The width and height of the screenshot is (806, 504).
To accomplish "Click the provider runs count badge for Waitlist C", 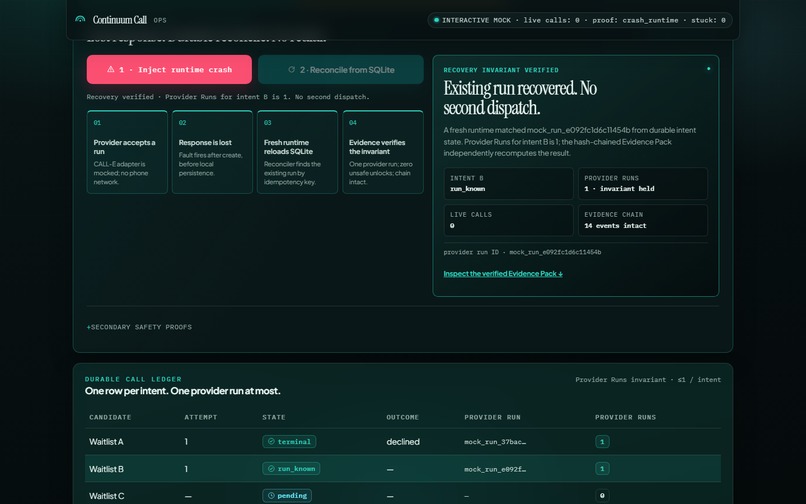I will (x=602, y=496).
